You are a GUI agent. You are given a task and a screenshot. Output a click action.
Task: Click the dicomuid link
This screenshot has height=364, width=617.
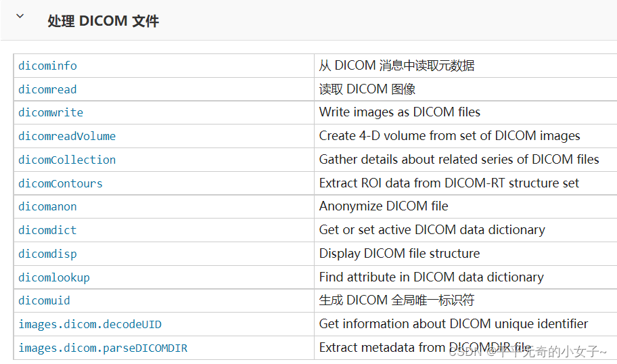click(44, 300)
